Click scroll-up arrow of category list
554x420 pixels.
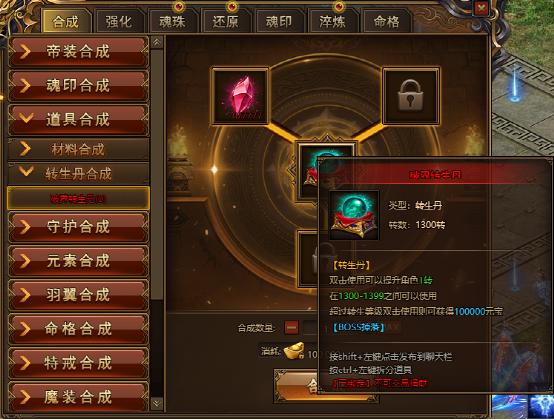tap(157, 42)
